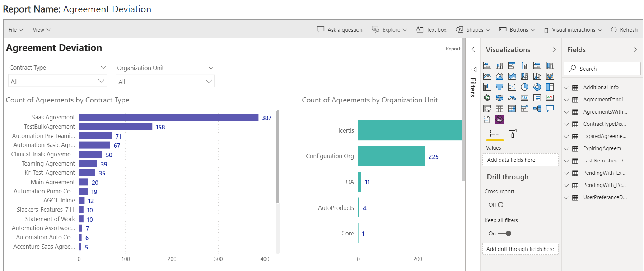The image size is (644, 271).
Task: Select the Power Apps visual icon
Action: click(499, 119)
